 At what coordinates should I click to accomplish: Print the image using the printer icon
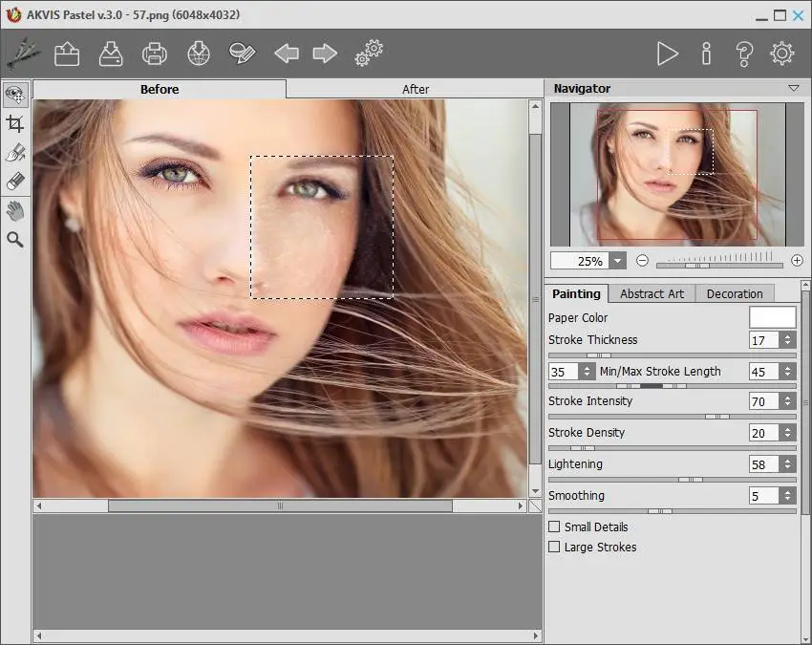(x=154, y=54)
